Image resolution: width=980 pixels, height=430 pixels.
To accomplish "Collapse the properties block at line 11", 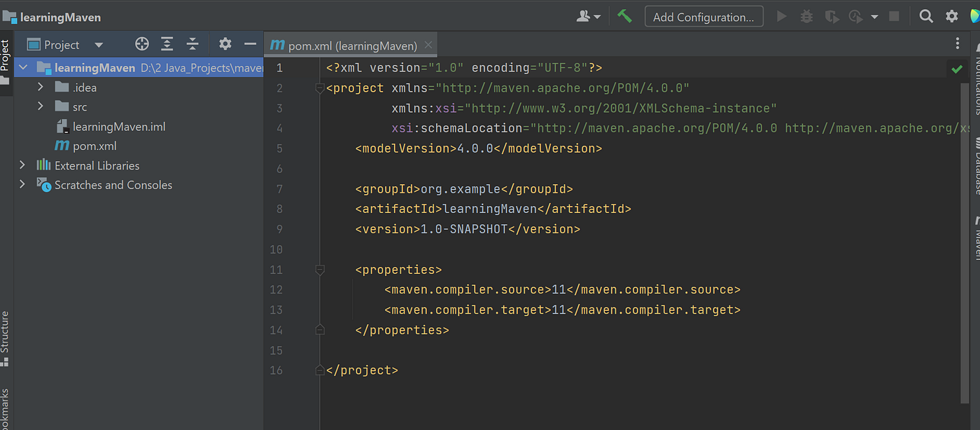I will [x=320, y=269].
